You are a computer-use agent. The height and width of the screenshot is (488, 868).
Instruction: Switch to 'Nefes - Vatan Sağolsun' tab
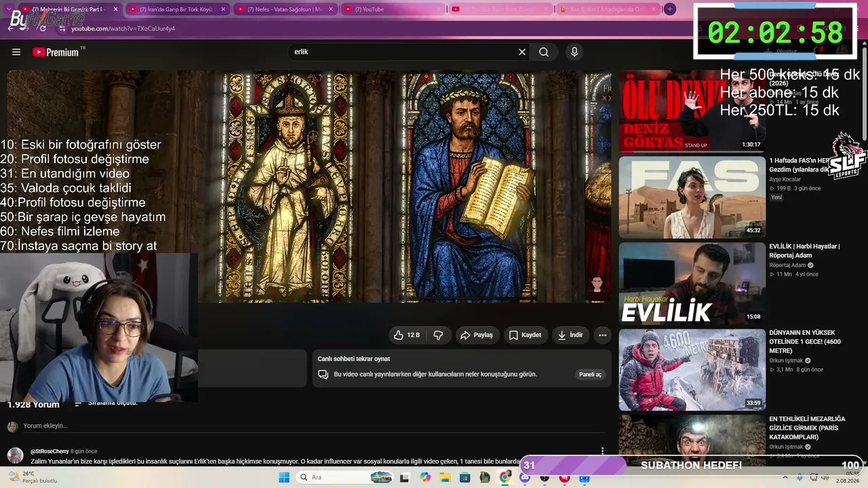[283, 9]
